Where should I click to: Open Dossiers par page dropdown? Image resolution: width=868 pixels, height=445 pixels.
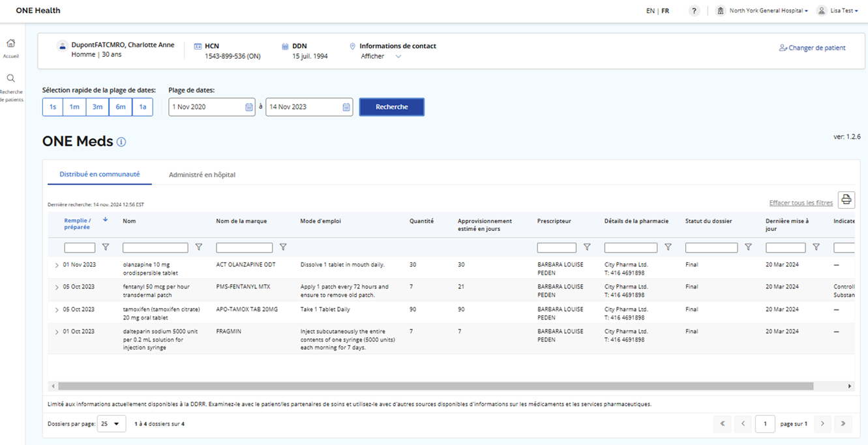click(x=112, y=424)
